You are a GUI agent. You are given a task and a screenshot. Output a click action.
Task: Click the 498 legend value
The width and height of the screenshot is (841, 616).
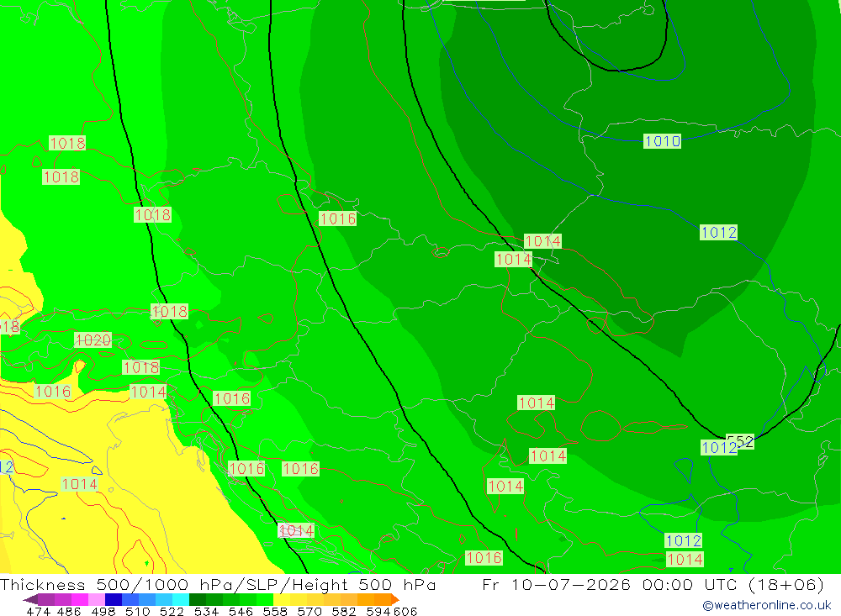click(x=103, y=611)
